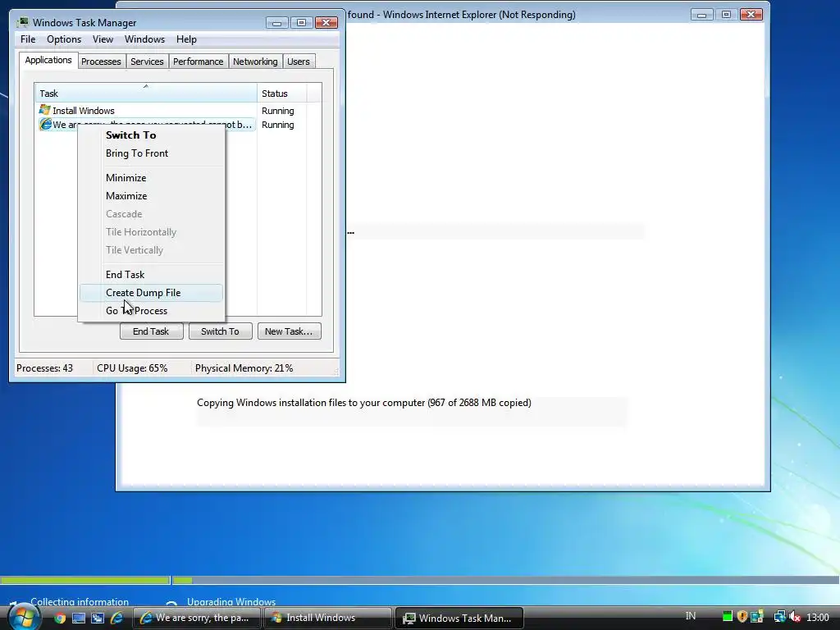This screenshot has width=840, height=630.
Task: Click the Switch To button
Action: click(220, 331)
